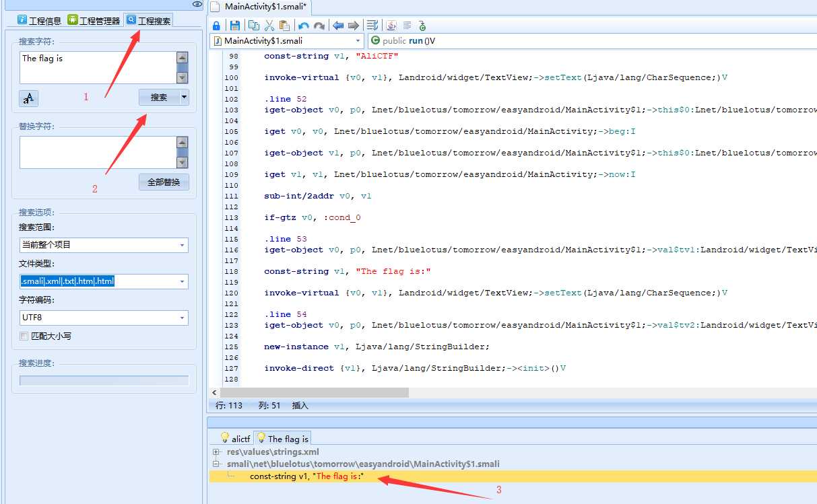Click the Paste clipboard icon
The image size is (817, 504).
click(x=284, y=26)
